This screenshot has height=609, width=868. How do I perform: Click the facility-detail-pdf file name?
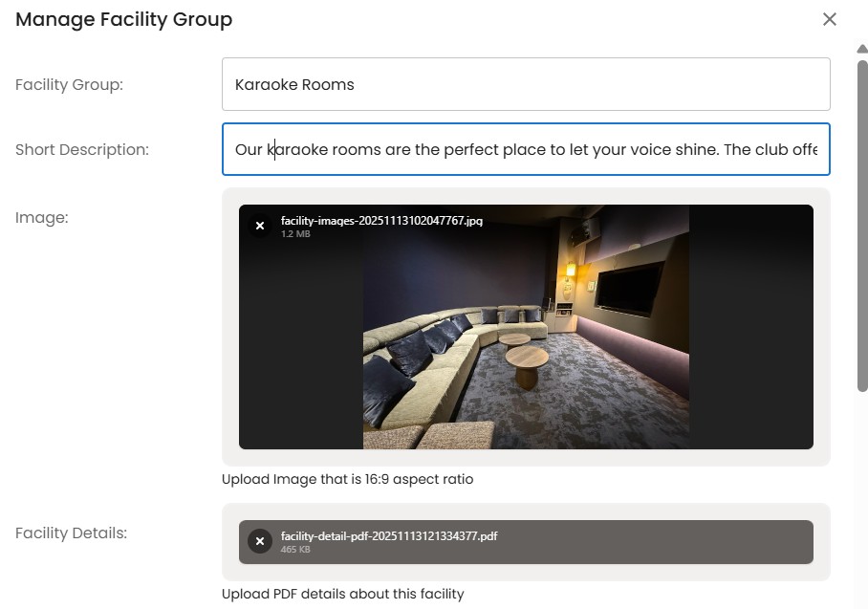click(389, 536)
